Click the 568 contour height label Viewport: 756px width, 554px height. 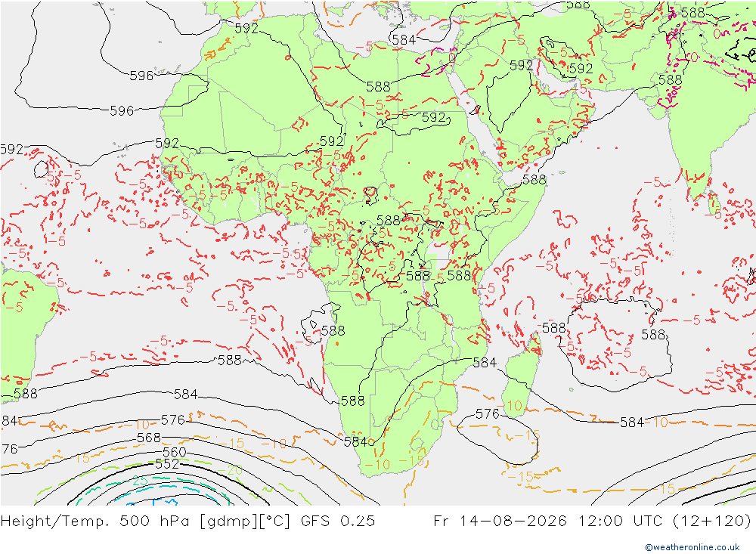coord(149,438)
